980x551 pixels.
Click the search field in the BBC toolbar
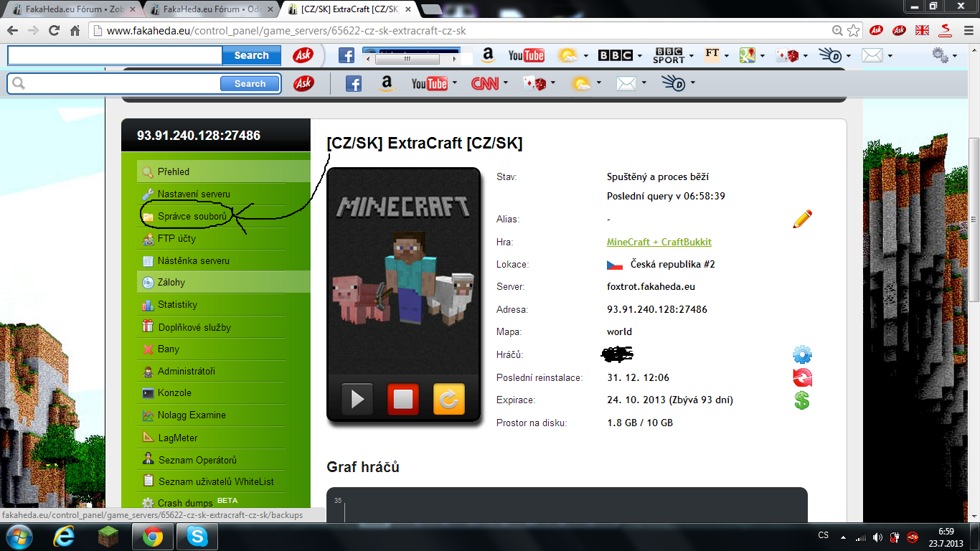pos(115,55)
